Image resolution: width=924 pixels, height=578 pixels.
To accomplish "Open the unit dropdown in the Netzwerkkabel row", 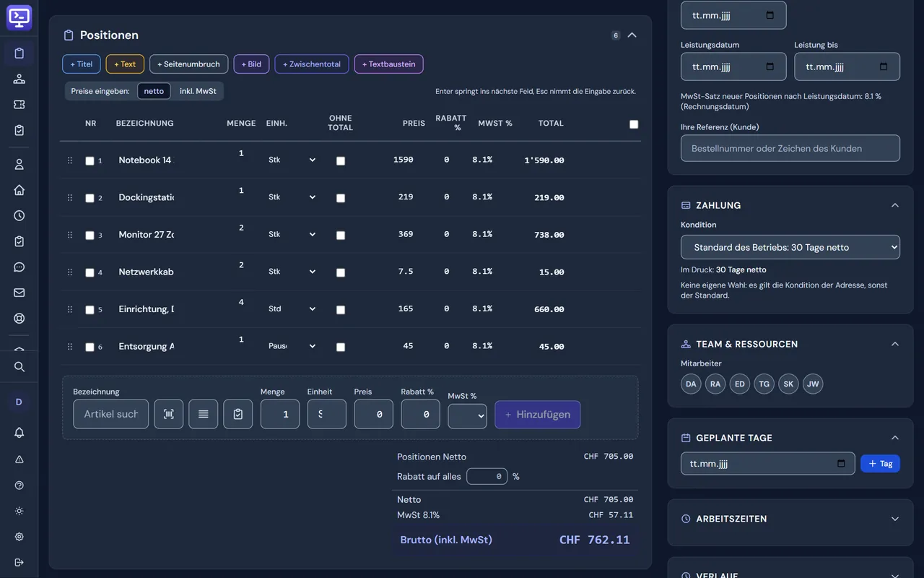I will [x=292, y=272].
